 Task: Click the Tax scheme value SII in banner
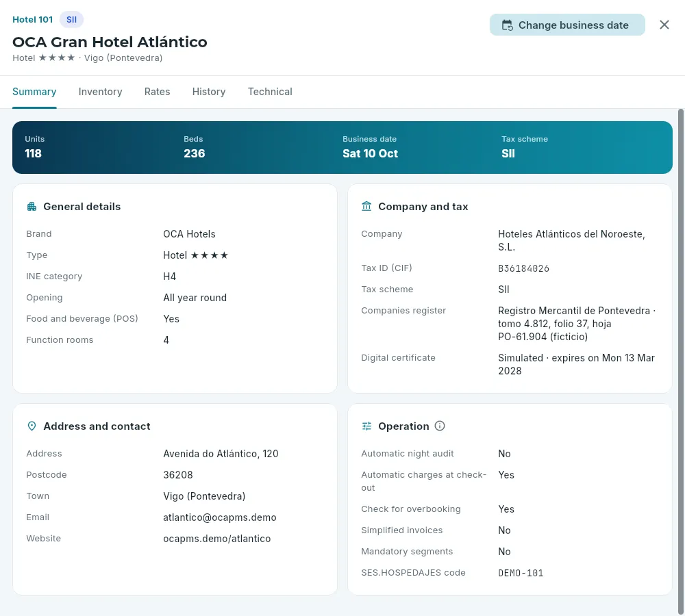tap(508, 154)
